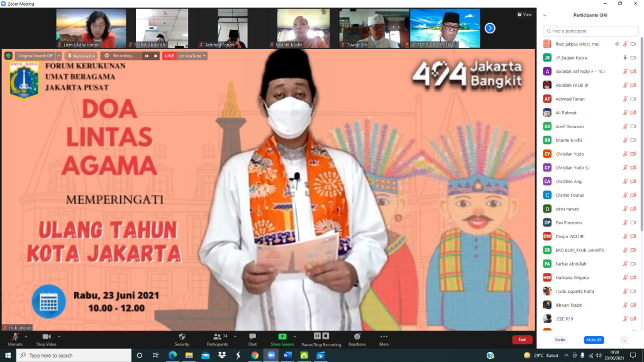This screenshot has height=362, width=644.
Task: Open the View layout menu
Action: [x=524, y=14]
